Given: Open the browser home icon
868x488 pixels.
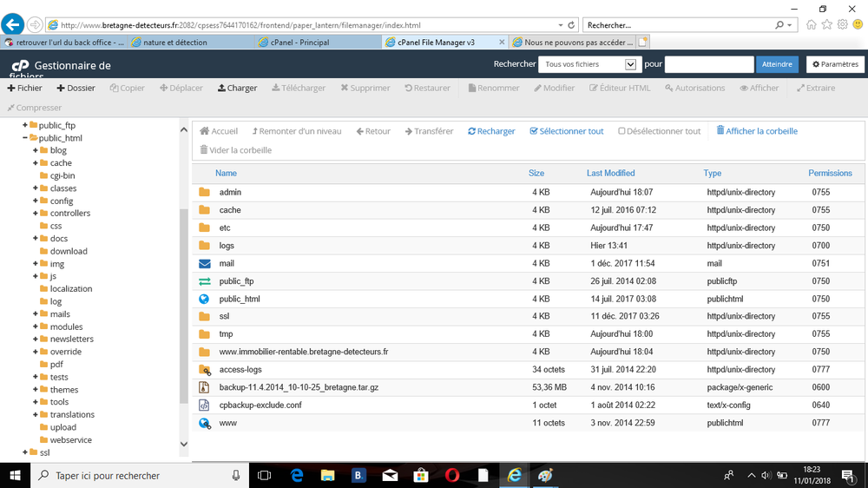Looking at the screenshot, I should 811,25.
